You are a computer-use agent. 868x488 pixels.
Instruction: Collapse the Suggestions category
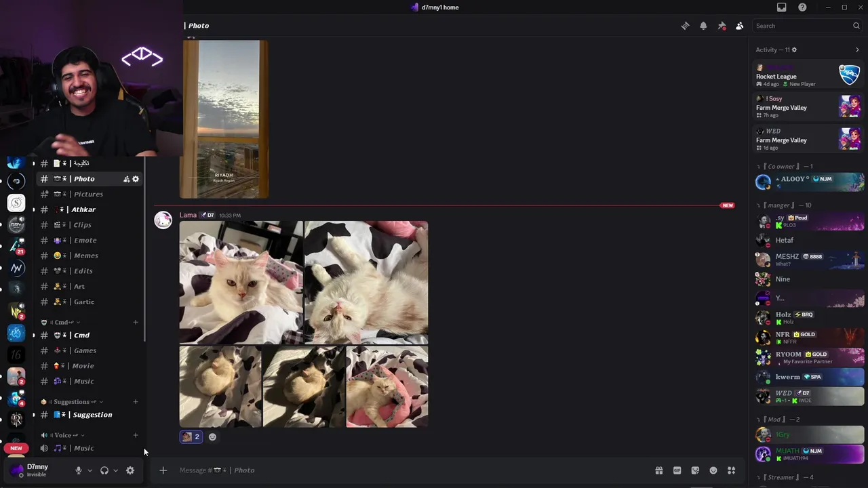71,402
